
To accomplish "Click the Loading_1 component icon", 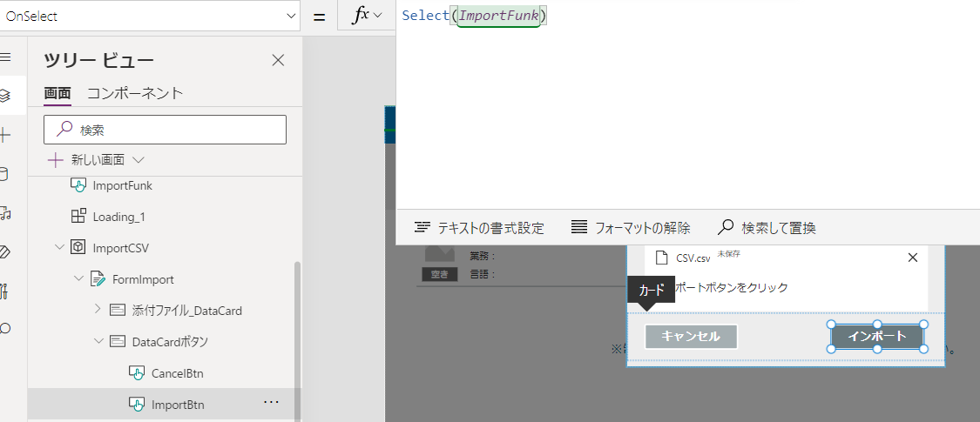I will [78, 217].
